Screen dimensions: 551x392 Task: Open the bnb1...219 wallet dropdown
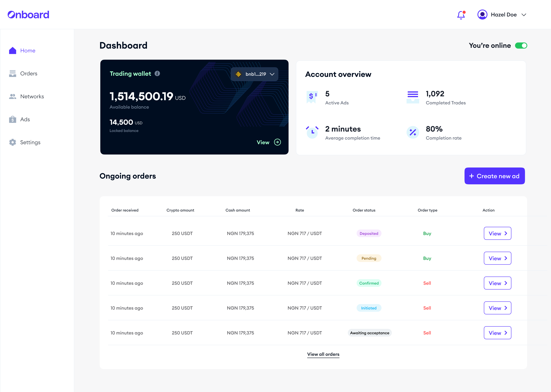[254, 74]
